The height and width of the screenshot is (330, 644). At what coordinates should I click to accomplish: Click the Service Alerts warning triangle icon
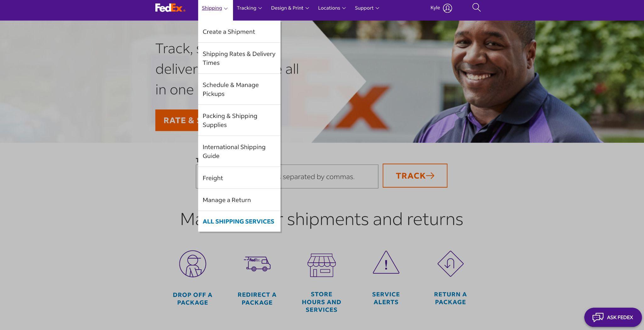(386, 262)
